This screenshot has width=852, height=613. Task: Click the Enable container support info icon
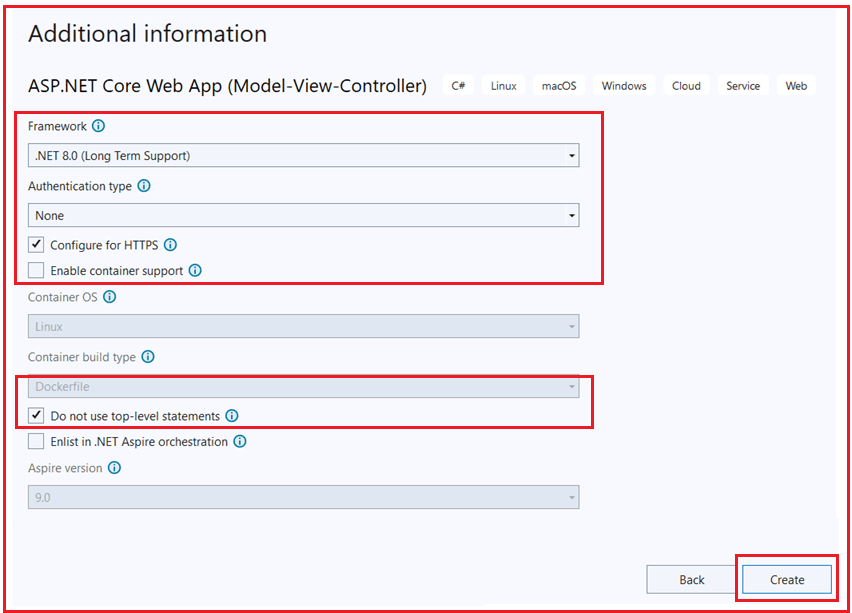point(195,270)
